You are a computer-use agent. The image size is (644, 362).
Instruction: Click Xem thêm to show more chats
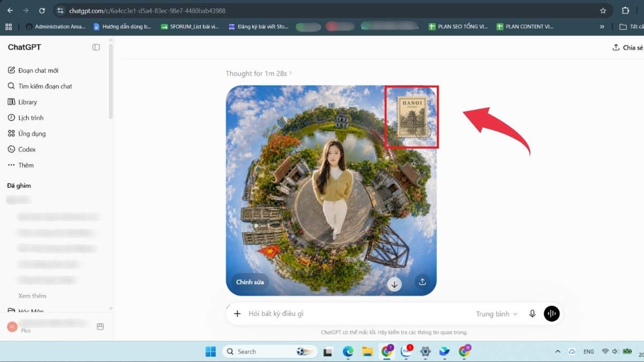pos(32,295)
